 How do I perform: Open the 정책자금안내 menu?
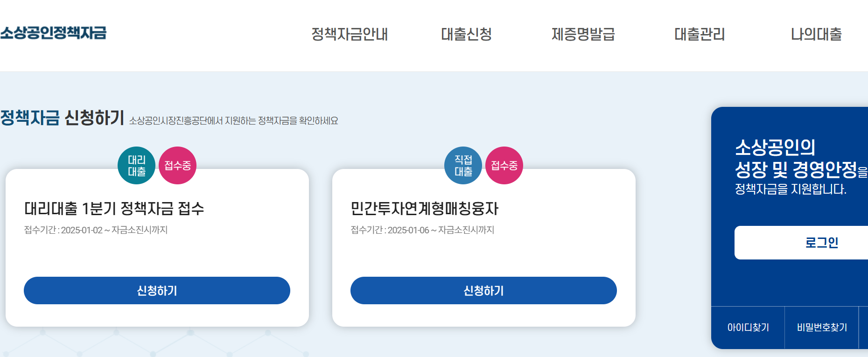[x=350, y=35]
